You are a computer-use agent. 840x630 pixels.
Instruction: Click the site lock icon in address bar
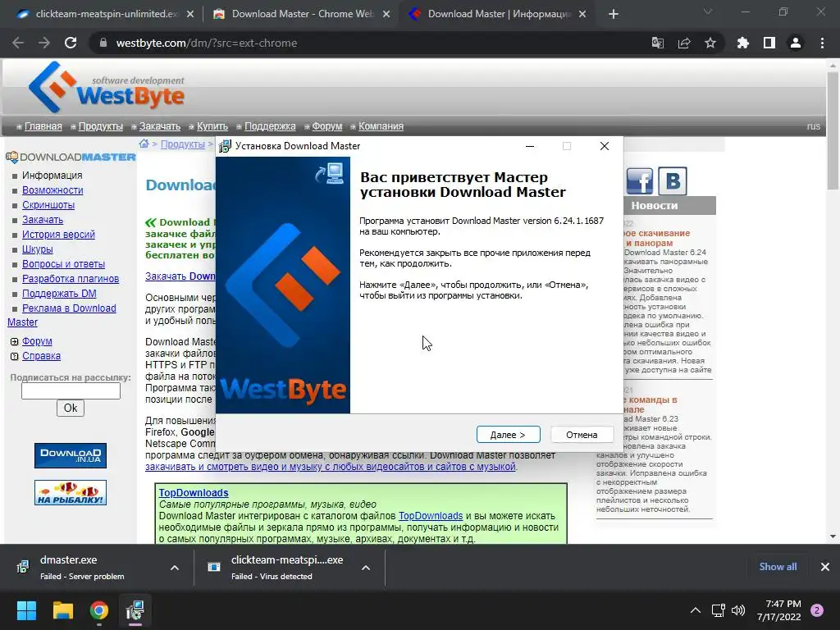pos(103,43)
